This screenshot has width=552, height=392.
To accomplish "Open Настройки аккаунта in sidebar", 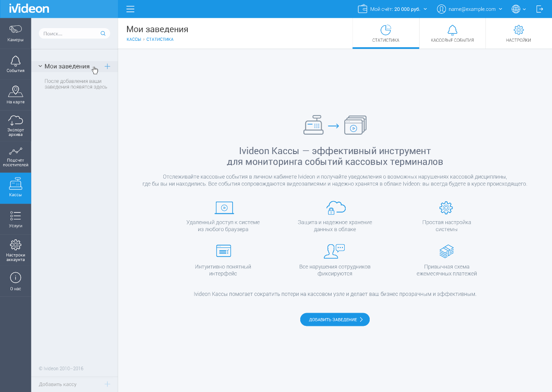I will tap(15, 250).
